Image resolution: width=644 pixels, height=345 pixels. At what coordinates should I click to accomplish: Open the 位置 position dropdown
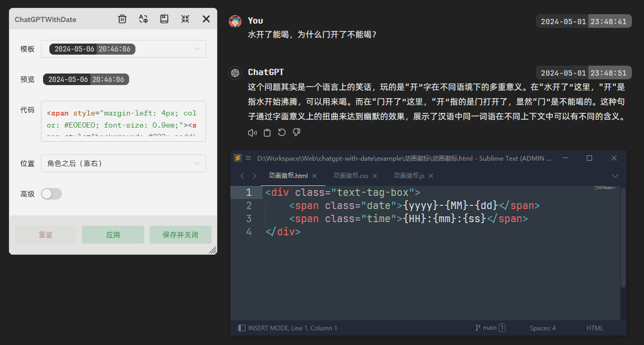coord(124,163)
